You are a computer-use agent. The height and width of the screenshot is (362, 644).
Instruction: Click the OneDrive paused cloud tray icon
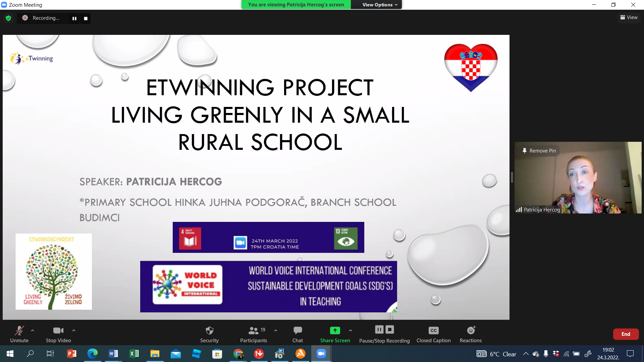(x=536, y=354)
